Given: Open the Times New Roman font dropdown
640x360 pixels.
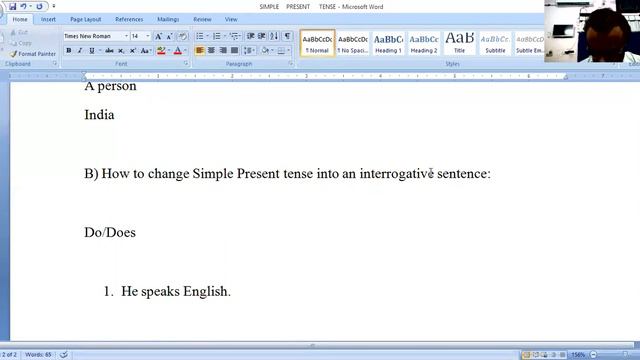Looking at the screenshot, I should coord(126,36).
